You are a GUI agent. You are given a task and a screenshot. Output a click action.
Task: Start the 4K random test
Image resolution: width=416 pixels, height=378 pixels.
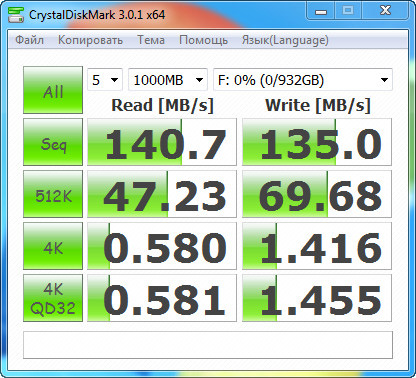[x=53, y=246]
